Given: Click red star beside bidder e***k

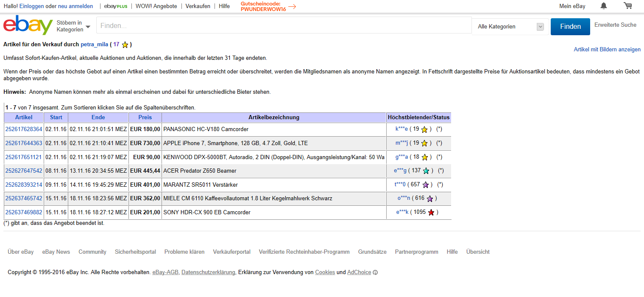Looking at the screenshot, I should click(x=431, y=213).
